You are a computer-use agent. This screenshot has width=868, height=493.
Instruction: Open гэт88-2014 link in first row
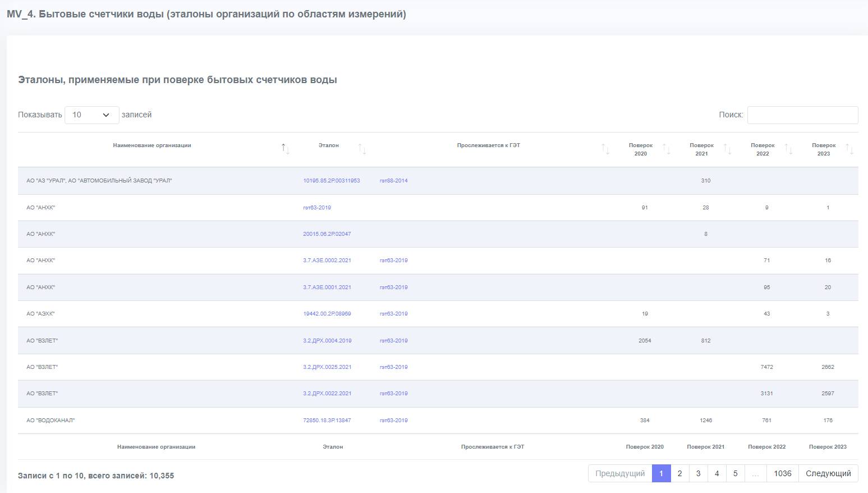point(393,181)
